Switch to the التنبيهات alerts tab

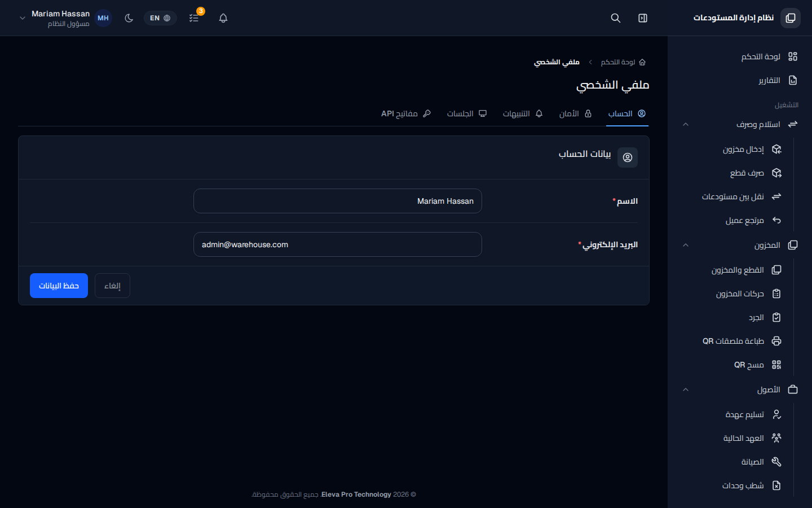tap(523, 113)
